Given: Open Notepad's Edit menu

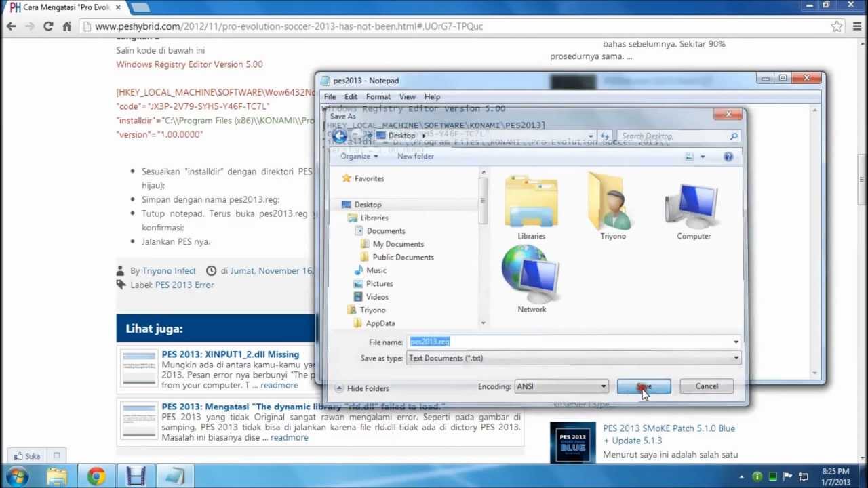Looking at the screenshot, I should tap(351, 96).
